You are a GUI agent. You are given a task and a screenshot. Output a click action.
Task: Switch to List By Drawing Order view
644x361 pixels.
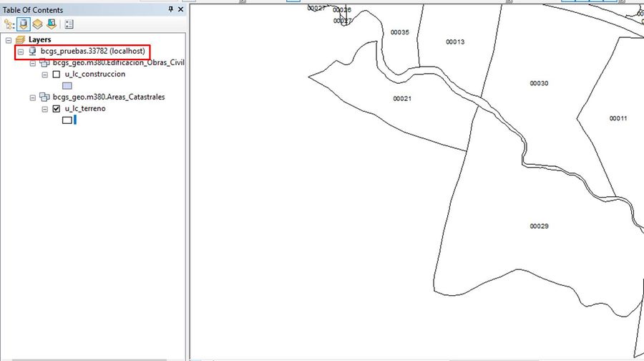tap(9, 24)
